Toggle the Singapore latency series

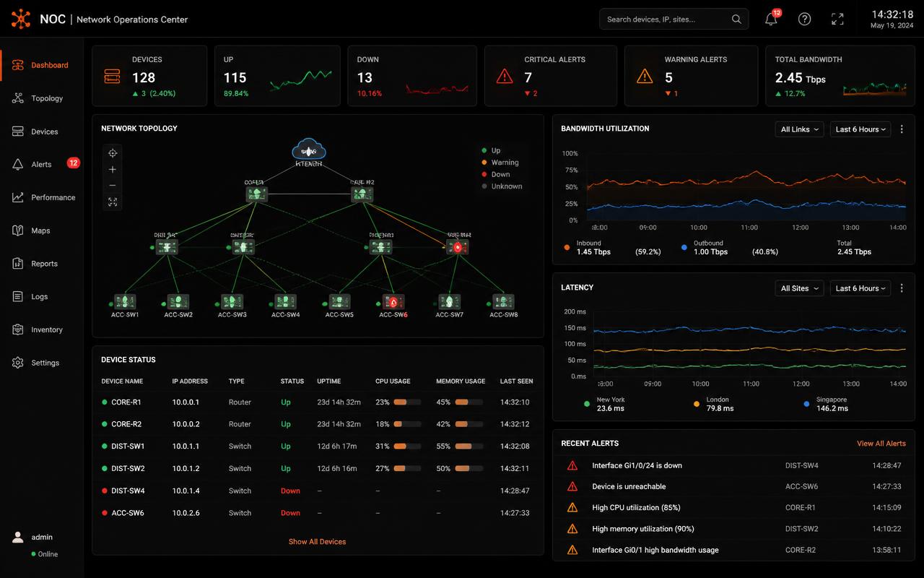click(x=826, y=404)
